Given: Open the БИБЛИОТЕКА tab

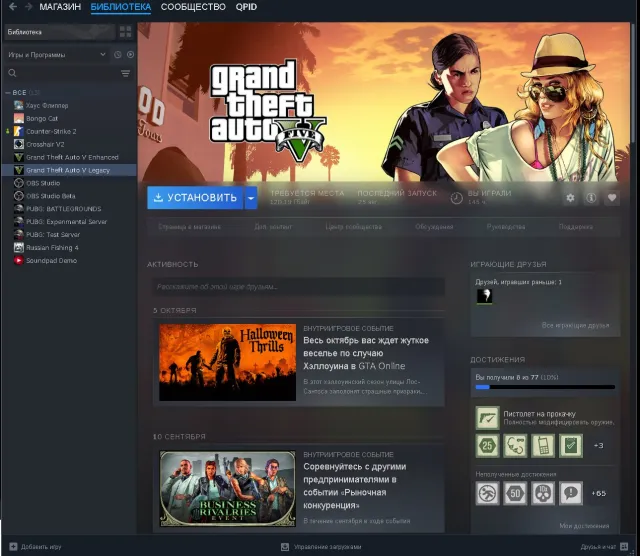Looking at the screenshot, I should (121, 7).
